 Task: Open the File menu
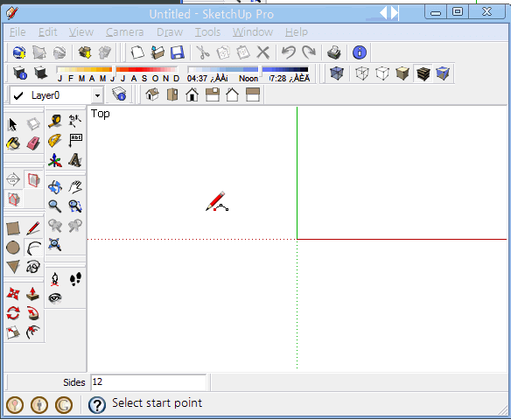click(17, 31)
